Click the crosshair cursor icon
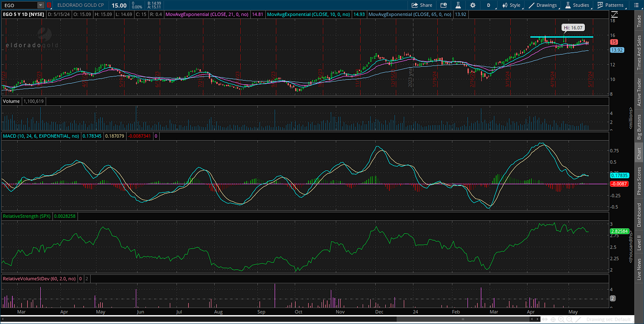Screen dimensions: 644x324 [552, 319]
